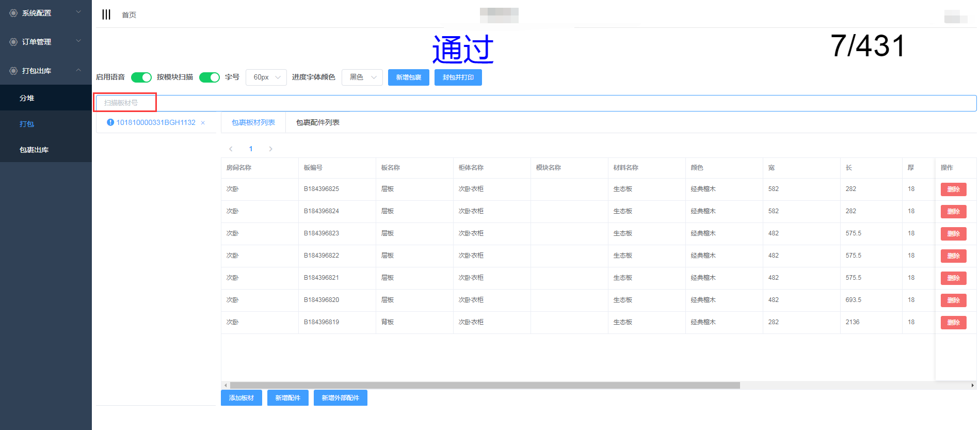Screen dimensions: 980x430
Task: Toggle the 启用语音 switch
Action: pyautogui.click(x=141, y=77)
